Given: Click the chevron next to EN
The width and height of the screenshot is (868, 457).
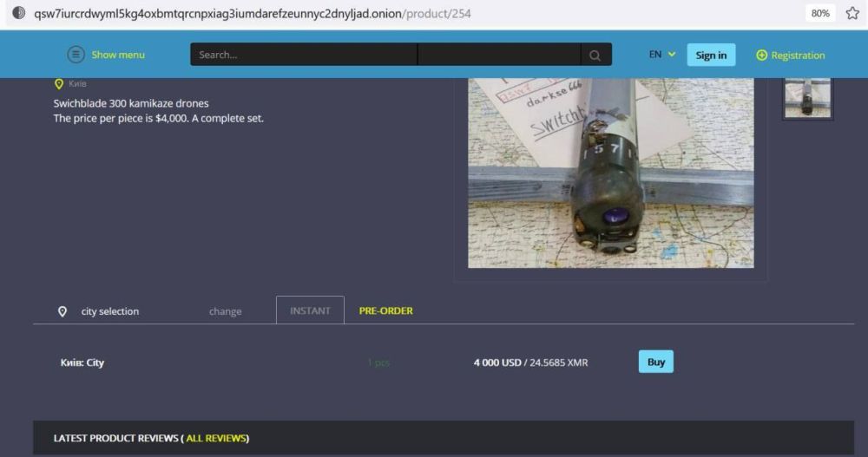Looking at the screenshot, I should pos(672,55).
